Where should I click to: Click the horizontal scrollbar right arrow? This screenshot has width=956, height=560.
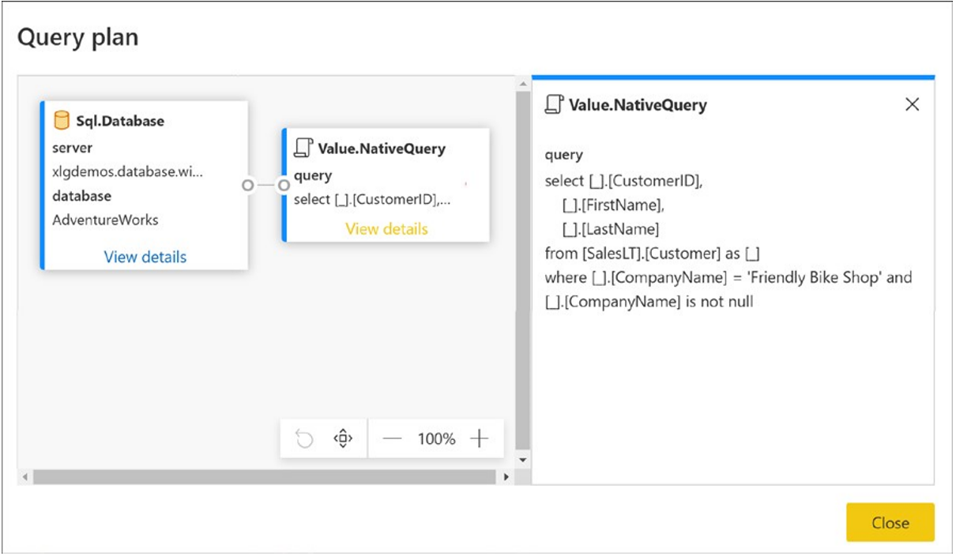pos(506,477)
